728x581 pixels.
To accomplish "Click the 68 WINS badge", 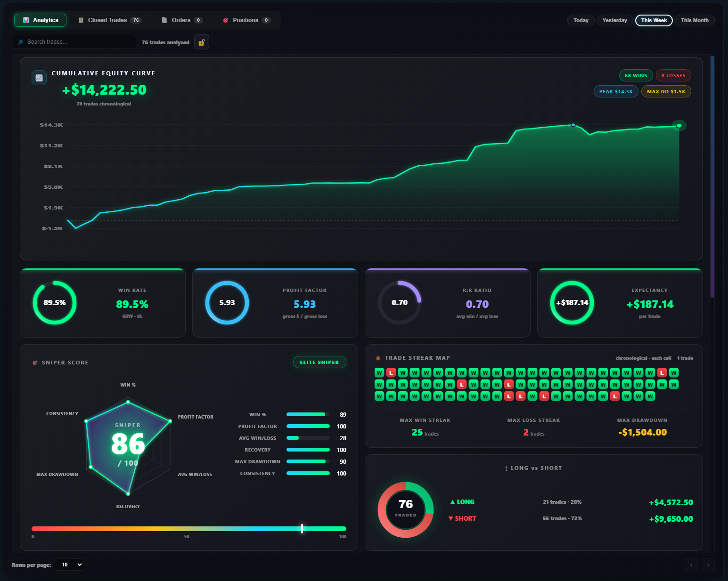I will [x=636, y=75].
